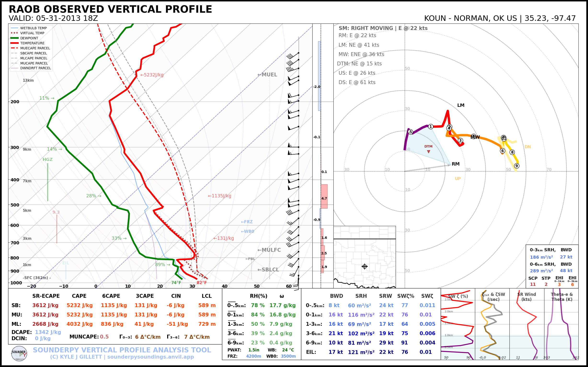This screenshot has height=367, width=588.
Task: Click the MUNCAPE value 0.5
Action: (104, 337)
